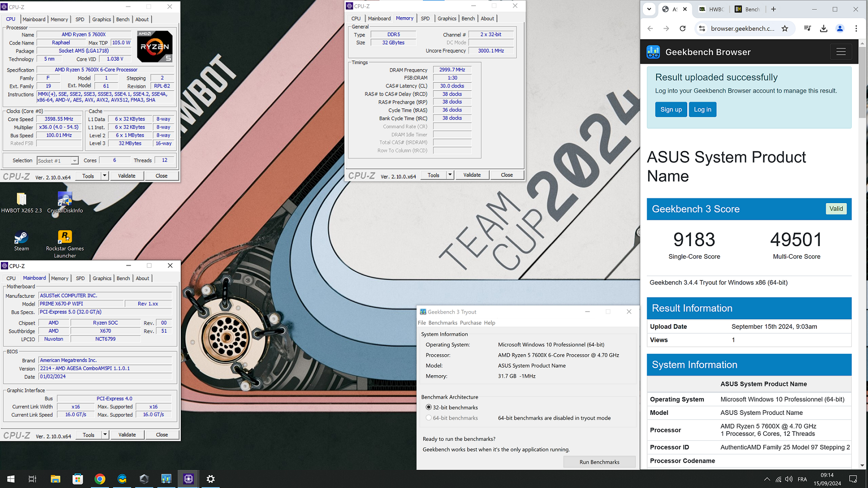This screenshot has width=868, height=488.
Task: Switch to Bench Chrome tab
Action: pyautogui.click(x=747, y=9)
